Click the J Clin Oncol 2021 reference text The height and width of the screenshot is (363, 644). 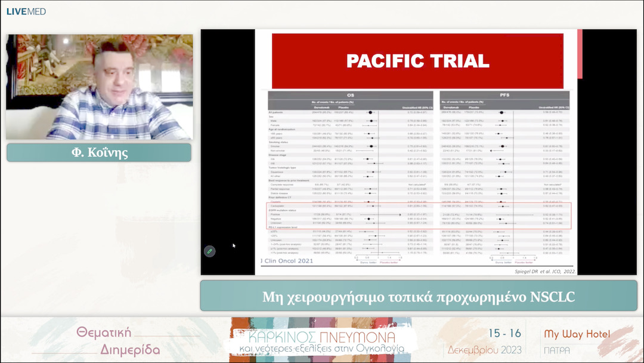point(289,261)
